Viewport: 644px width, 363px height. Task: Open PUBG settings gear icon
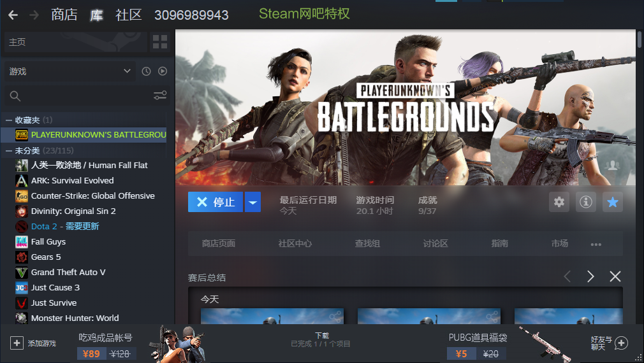point(559,202)
